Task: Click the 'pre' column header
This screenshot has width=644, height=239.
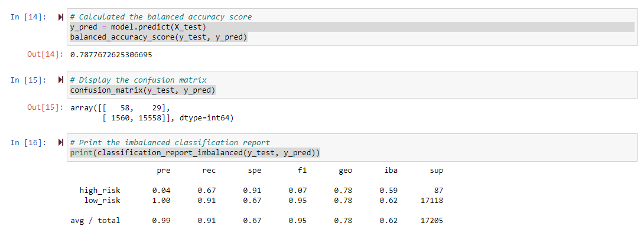Action: point(164,171)
